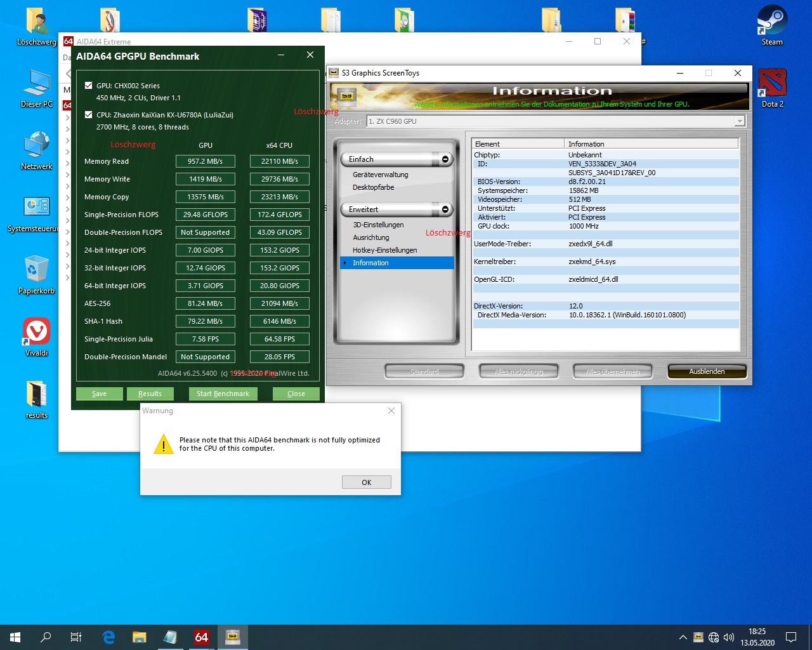Click CPU Memory Write result 29736 MB/s
812x650 pixels.
point(280,179)
